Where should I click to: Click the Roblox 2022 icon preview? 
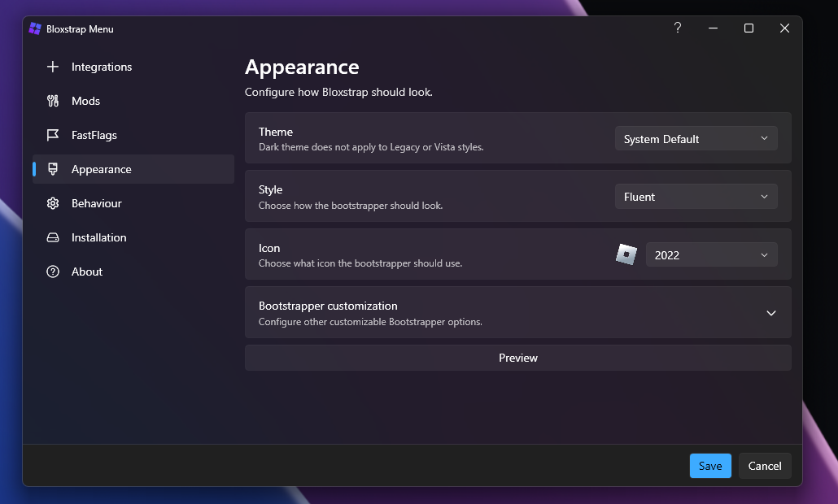coord(626,254)
